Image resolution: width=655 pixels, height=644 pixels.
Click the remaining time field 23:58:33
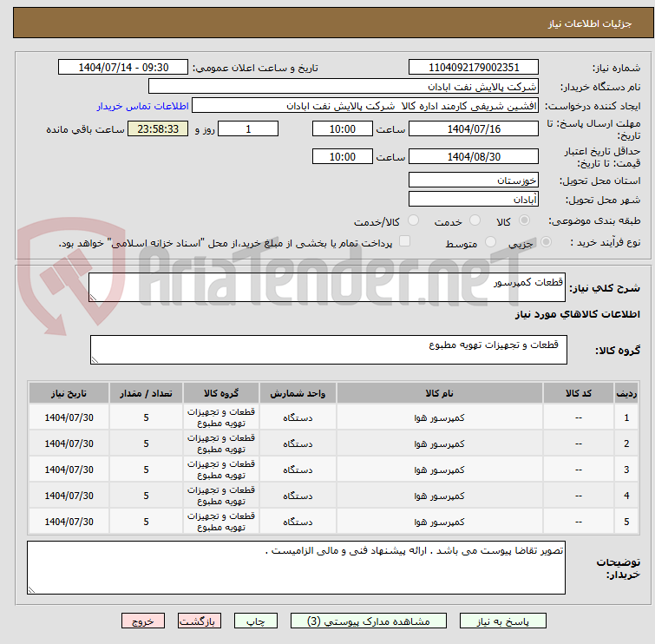coord(158,128)
